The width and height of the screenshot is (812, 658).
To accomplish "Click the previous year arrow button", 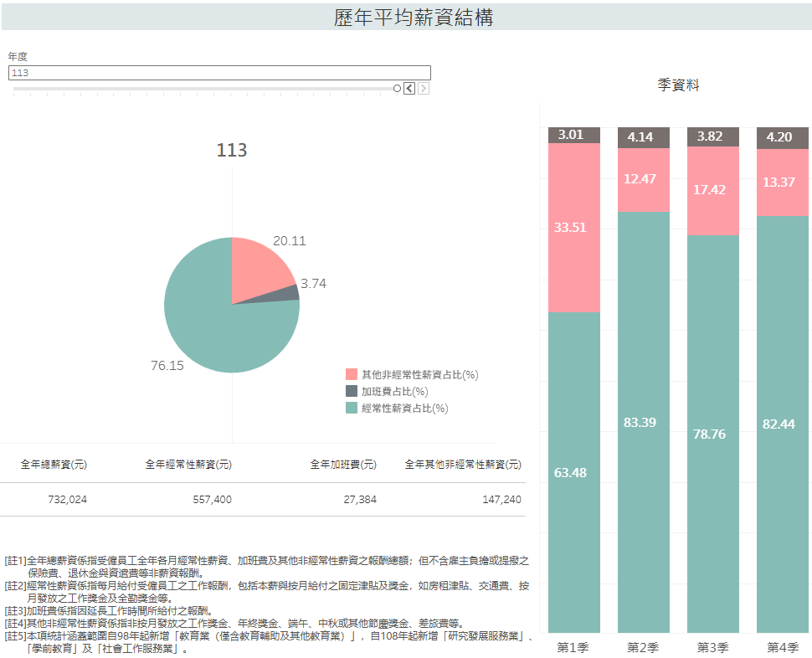I will pyautogui.click(x=409, y=89).
